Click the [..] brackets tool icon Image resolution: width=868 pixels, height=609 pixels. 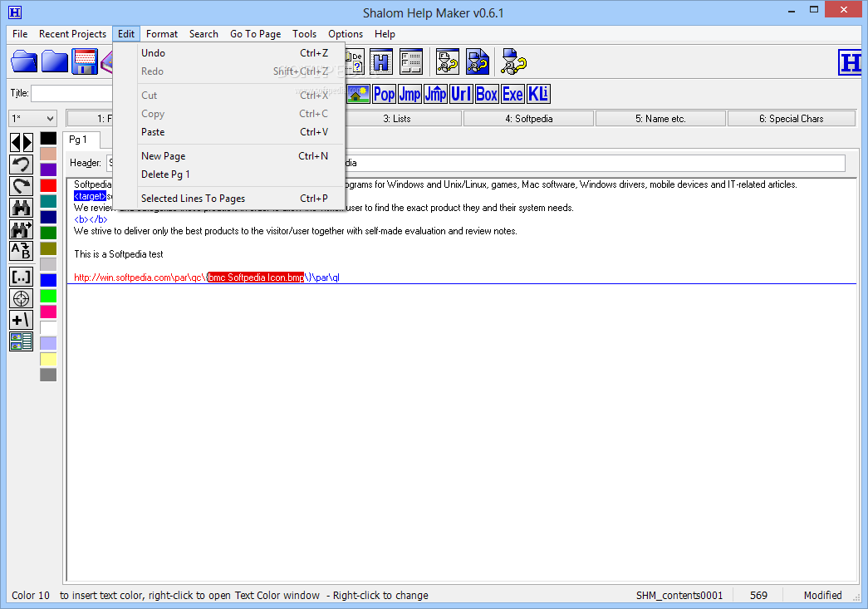click(21, 277)
